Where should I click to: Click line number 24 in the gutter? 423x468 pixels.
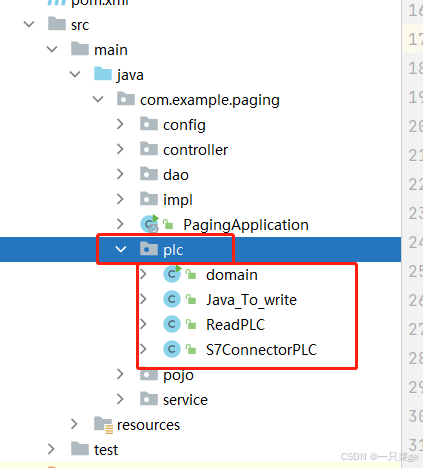click(x=416, y=242)
